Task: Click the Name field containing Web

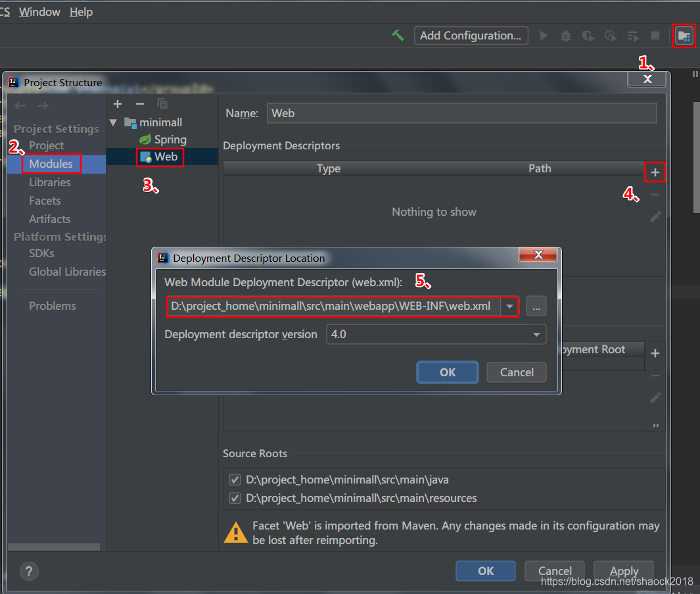Action: pyautogui.click(x=461, y=114)
